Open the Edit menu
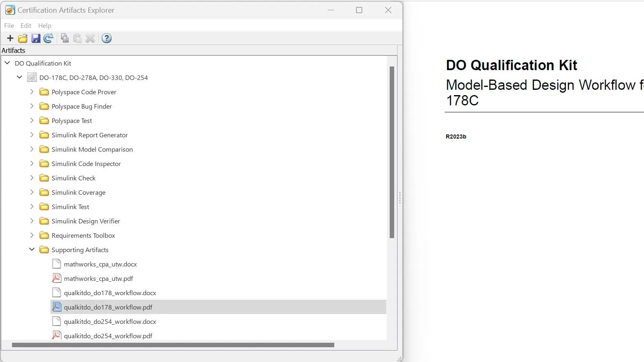This screenshot has width=644, height=362. tap(26, 25)
